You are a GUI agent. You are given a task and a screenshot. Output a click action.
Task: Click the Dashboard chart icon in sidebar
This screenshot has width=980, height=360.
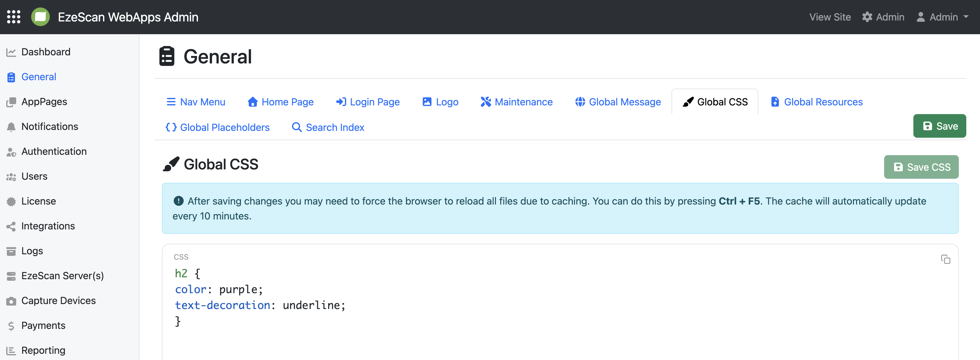11,52
